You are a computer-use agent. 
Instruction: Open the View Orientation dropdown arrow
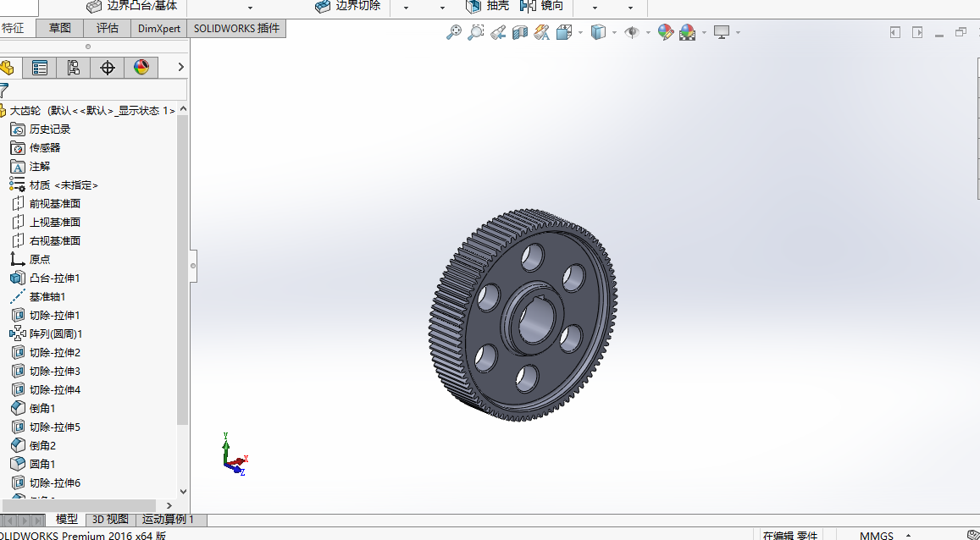point(580,32)
